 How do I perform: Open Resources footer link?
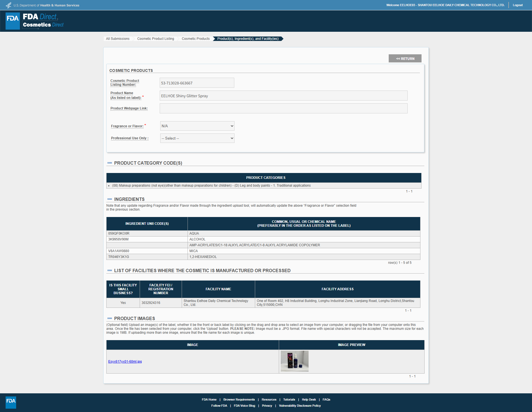[x=269, y=399]
